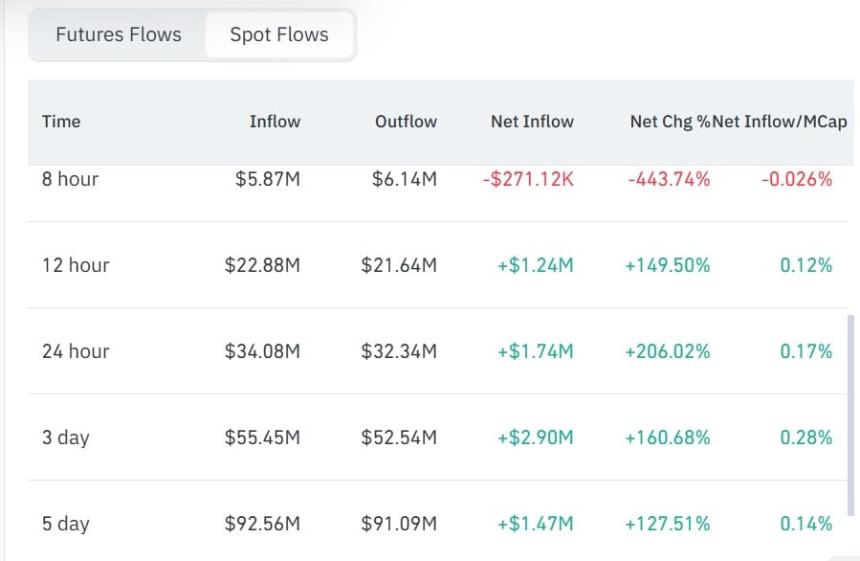Click the $92.56M inflow value
Viewport: 860px width, 561px height.
(262, 524)
